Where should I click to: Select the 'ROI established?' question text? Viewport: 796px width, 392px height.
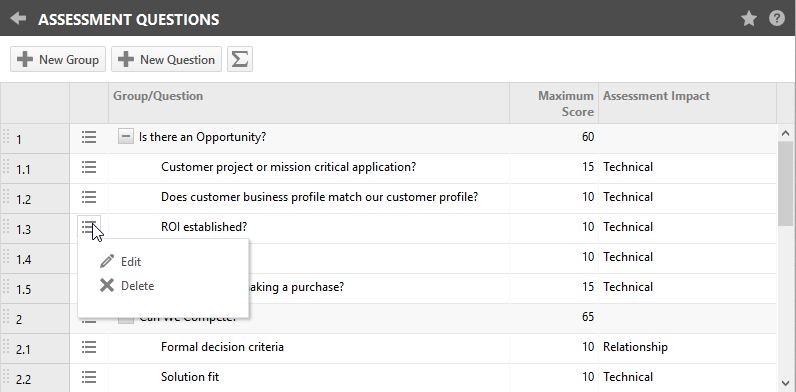pyautogui.click(x=204, y=227)
